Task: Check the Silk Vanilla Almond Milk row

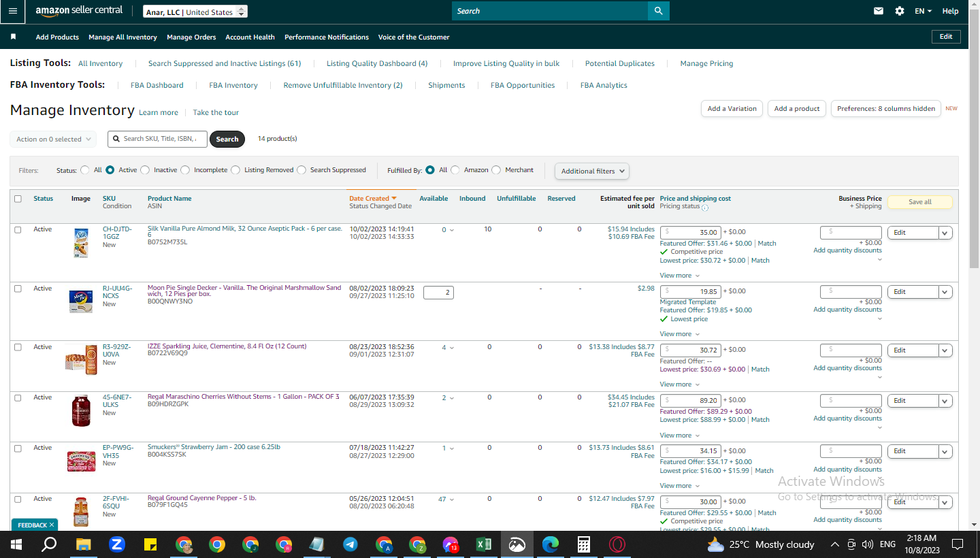Action: [18, 230]
